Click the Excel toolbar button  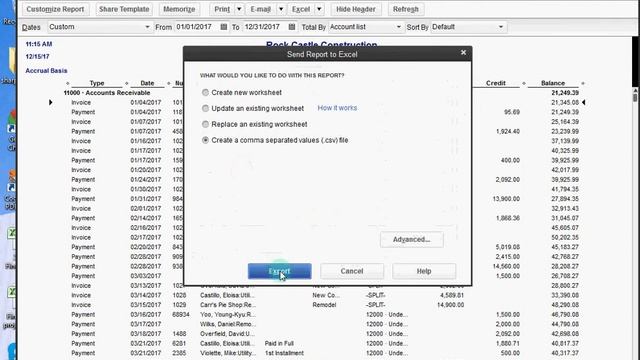point(301,9)
